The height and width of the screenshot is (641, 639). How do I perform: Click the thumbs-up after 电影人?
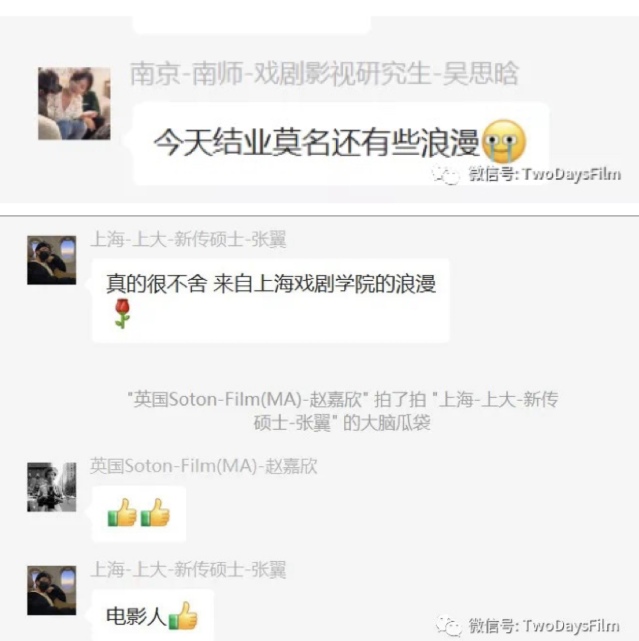coord(183,616)
